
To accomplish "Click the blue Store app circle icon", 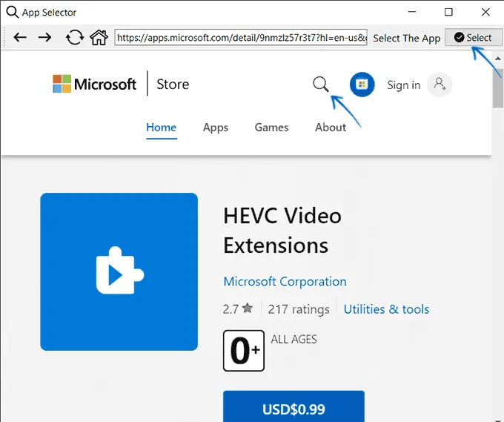I will pos(362,85).
